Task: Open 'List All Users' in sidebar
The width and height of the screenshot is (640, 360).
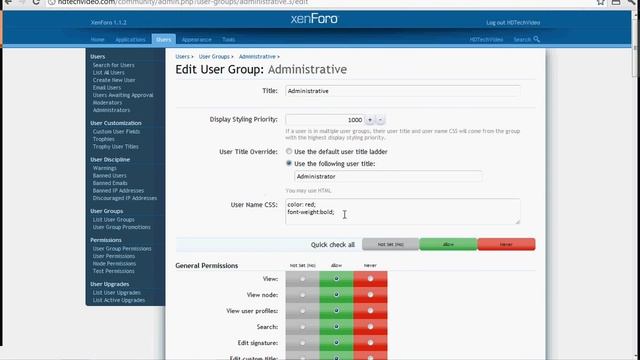Action: click(109, 73)
